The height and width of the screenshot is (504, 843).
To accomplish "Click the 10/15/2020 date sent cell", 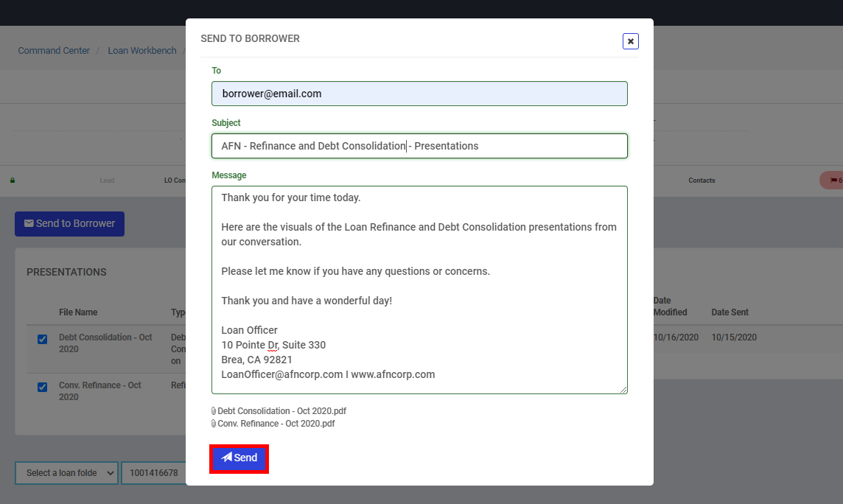I will point(734,337).
